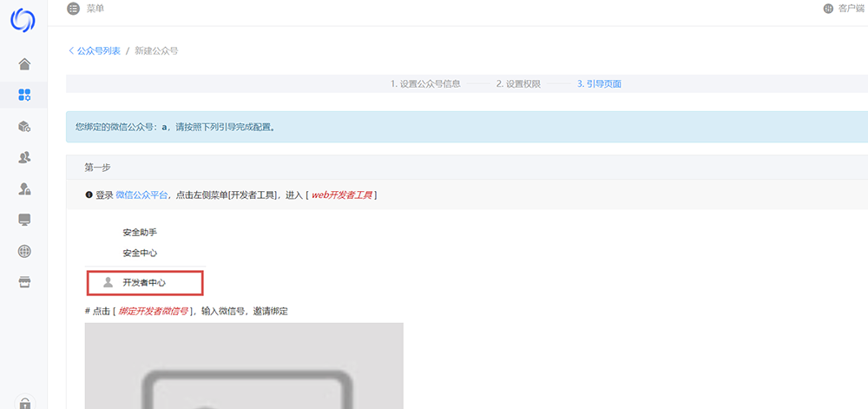This screenshot has height=409, width=868.
Task: Toggle the 菜单 menu icon
Action: click(x=73, y=9)
